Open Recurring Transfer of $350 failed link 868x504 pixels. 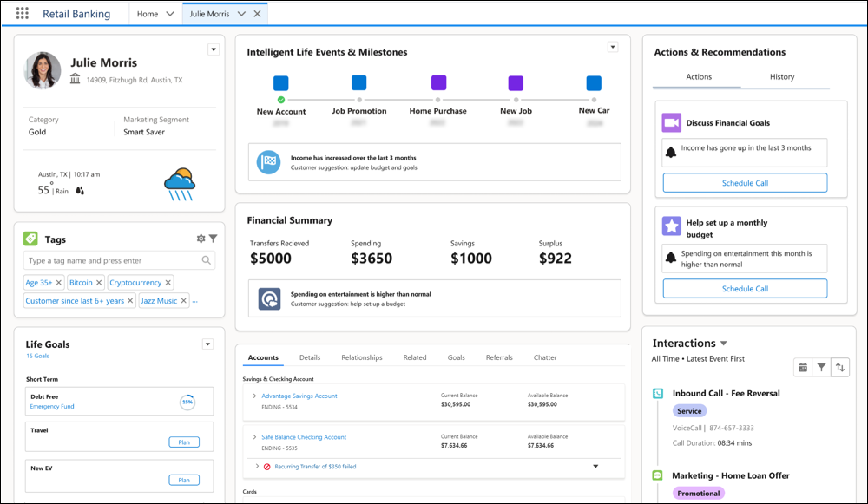[315, 467]
